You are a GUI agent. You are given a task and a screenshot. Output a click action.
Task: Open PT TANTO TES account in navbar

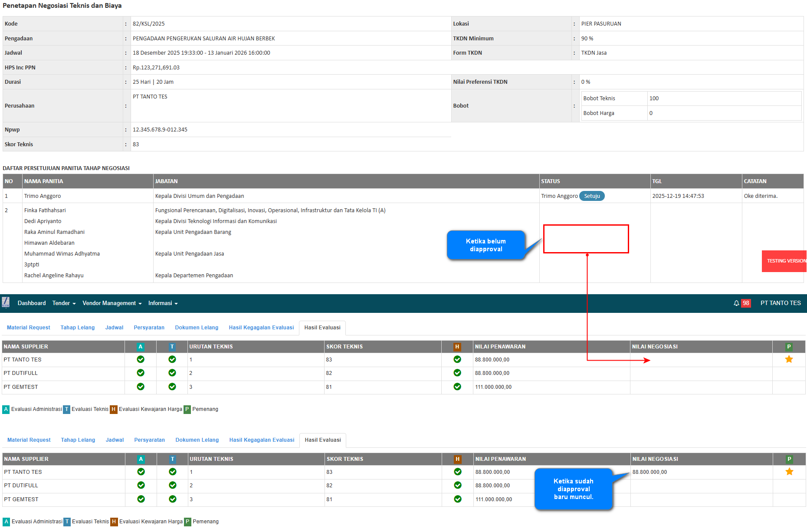pyautogui.click(x=781, y=303)
